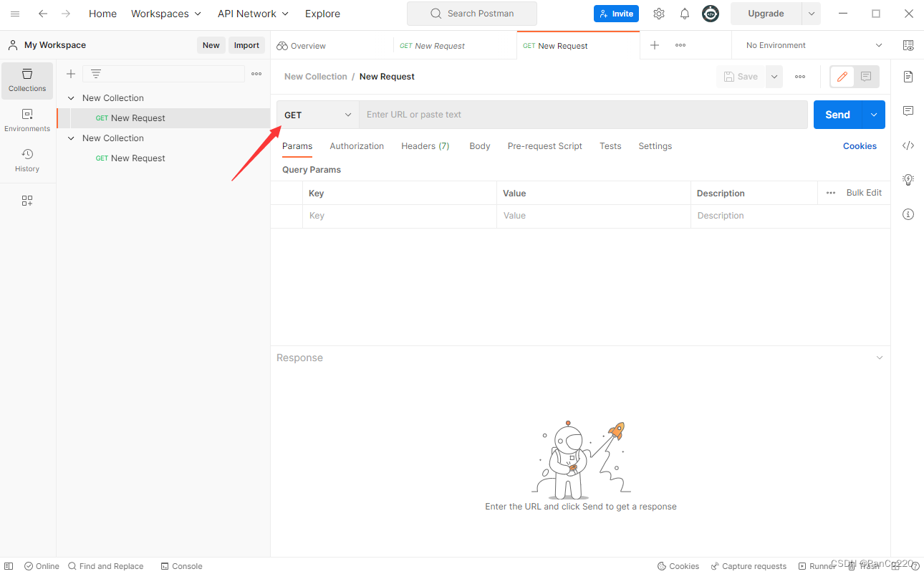Image resolution: width=924 pixels, height=574 pixels.
Task: Open the Explore page
Action: tap(322, 14)
